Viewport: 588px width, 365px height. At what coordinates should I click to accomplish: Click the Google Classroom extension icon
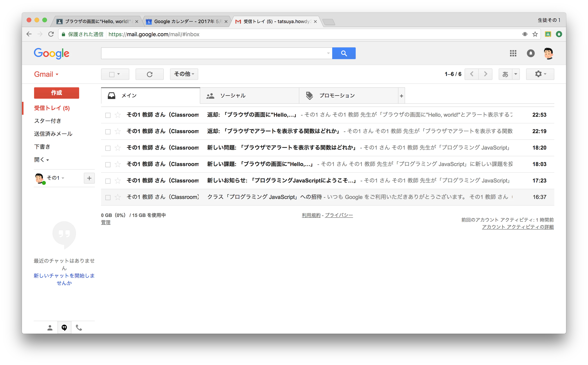(x=548, y=34)
